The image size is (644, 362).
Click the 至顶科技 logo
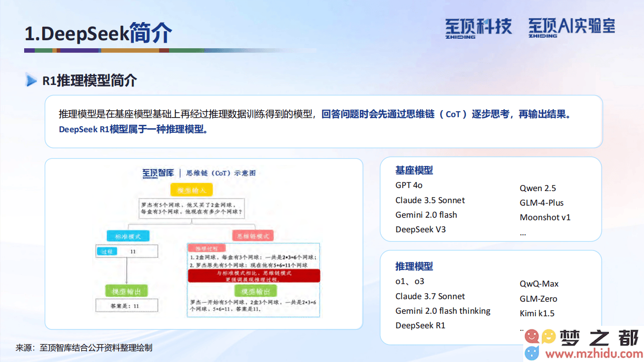tap(478, 28)
